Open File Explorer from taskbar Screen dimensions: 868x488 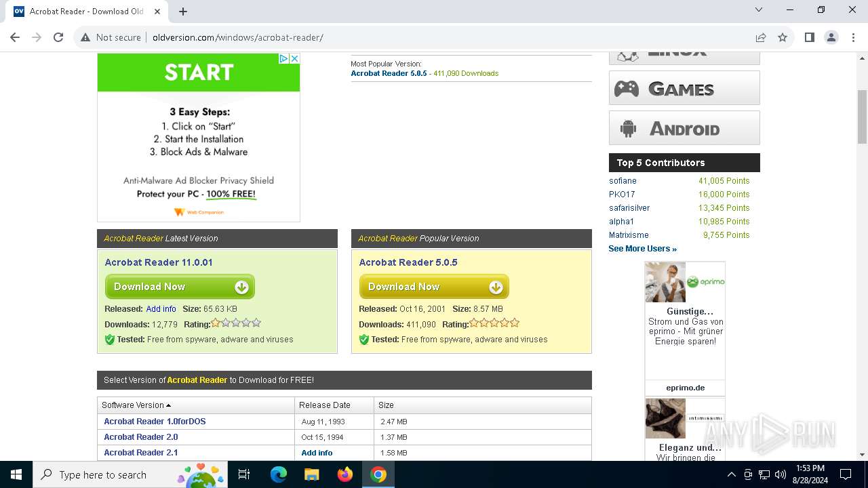(311, 474)
